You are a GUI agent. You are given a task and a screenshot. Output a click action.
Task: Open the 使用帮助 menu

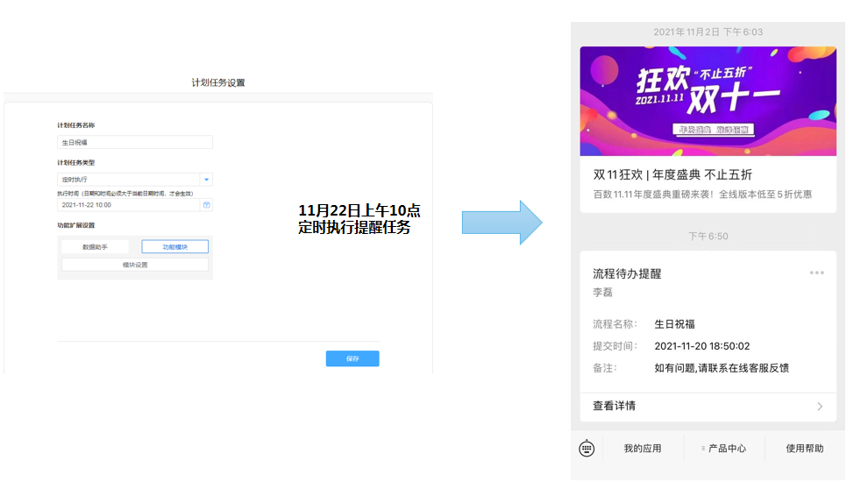click(804, 449)
